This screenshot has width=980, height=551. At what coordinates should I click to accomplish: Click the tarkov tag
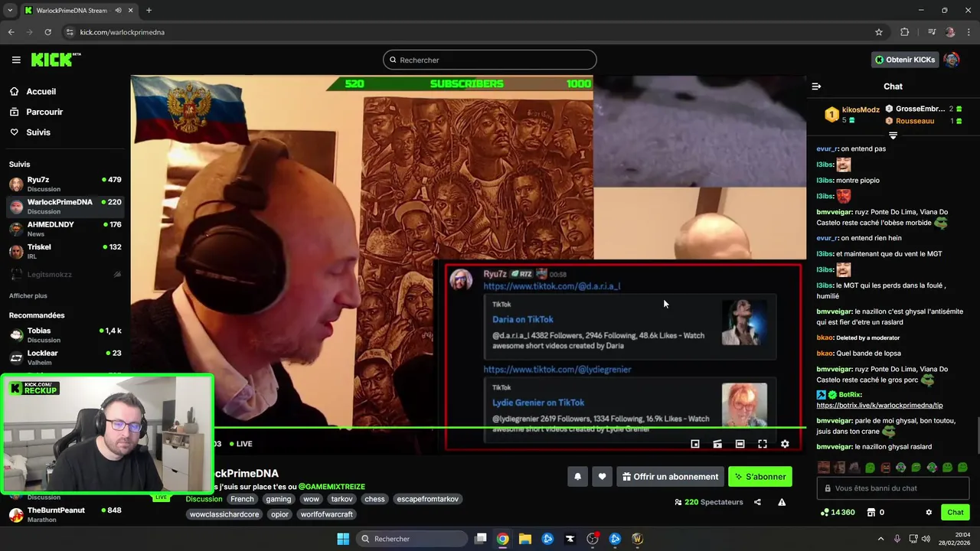[x=341, y=499]
